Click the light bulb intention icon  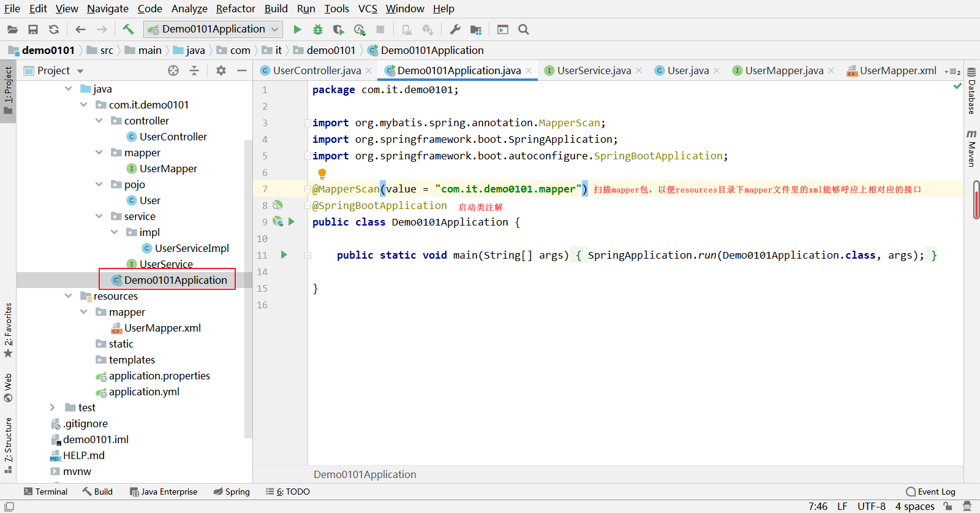coord(322,173)
